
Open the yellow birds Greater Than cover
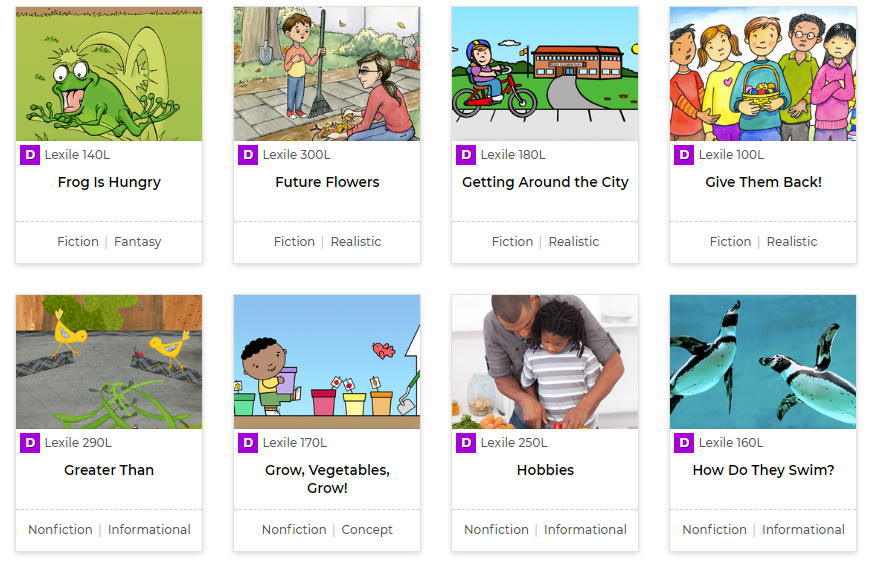109,362
